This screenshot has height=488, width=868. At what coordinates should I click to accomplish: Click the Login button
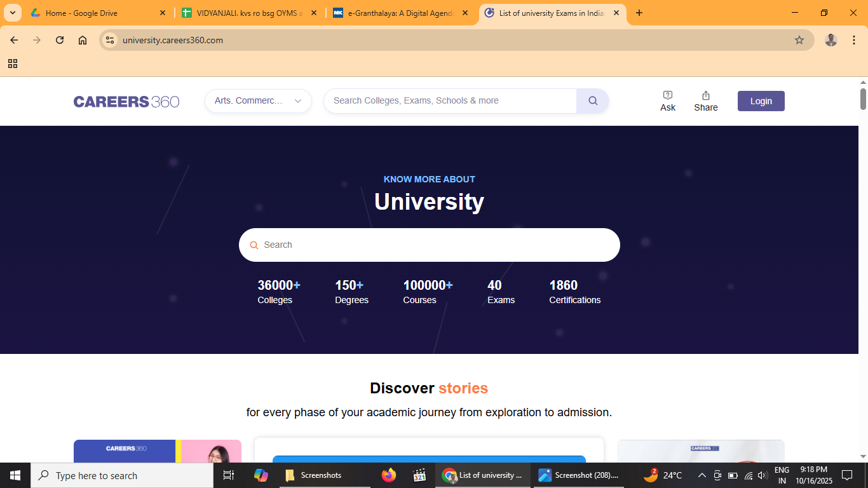(x=761, y=101)
